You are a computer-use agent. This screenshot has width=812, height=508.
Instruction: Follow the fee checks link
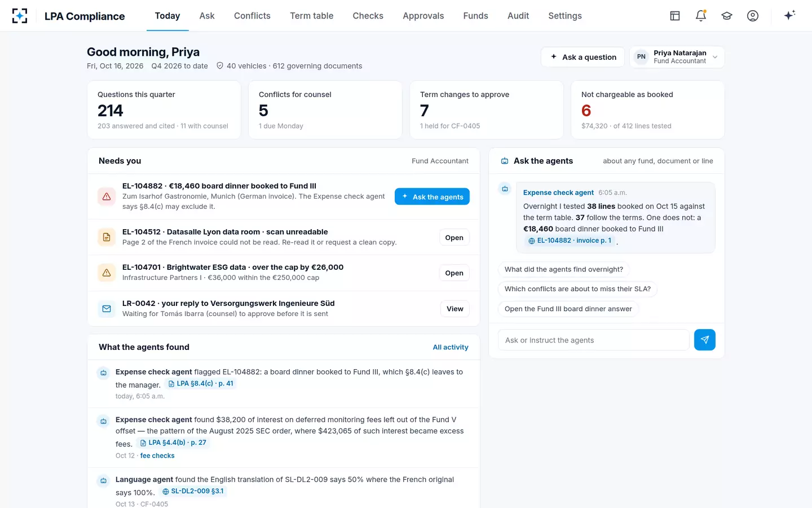[x=157, y=456]
